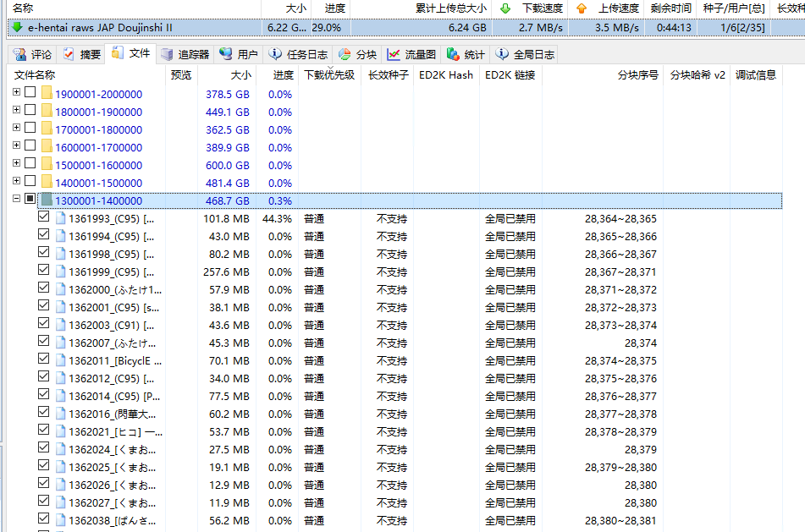Click the 用户 tab people icon
Image resolution: width=805 pixels, height=532 pixels.
pyautogui.click(x=226, y=55)
